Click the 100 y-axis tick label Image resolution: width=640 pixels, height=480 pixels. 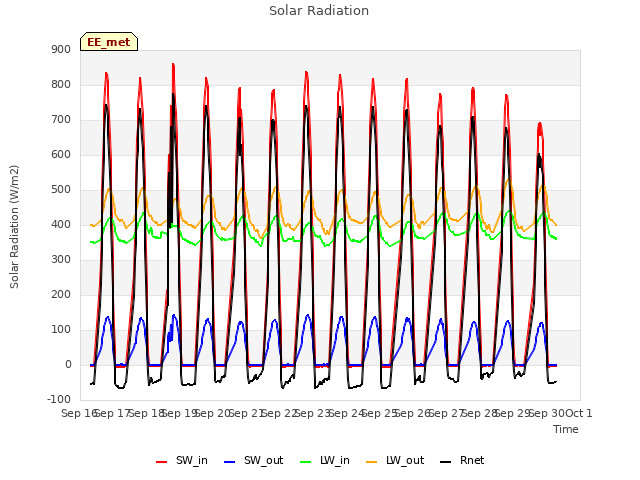(61, 330)
